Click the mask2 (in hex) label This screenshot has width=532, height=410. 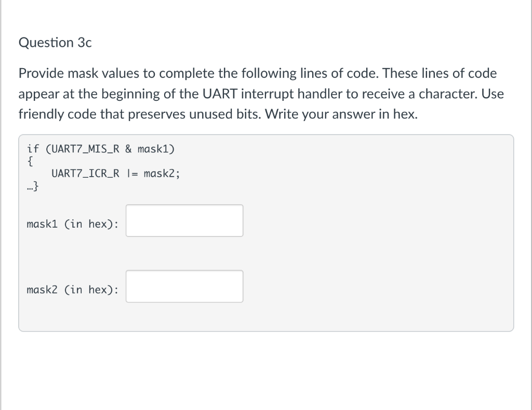[72, 289]
